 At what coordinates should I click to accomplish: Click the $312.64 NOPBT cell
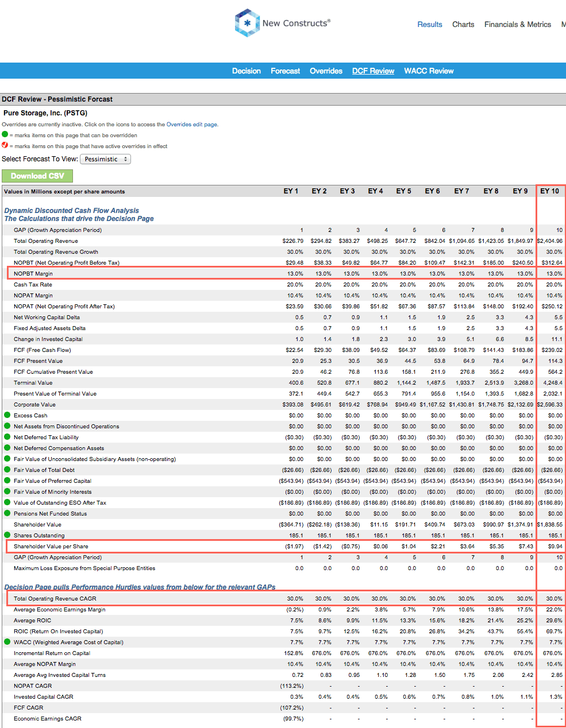(552, 263)
